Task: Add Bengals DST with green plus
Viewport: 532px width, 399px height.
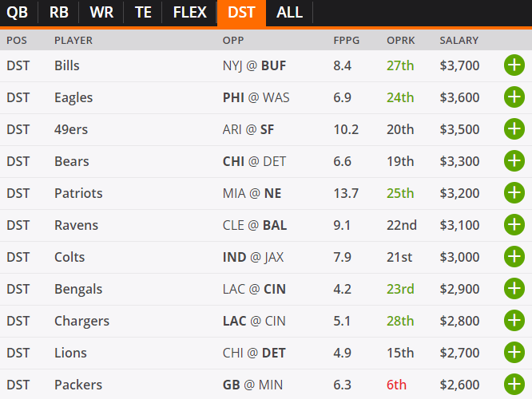Action: coord(514,289)
